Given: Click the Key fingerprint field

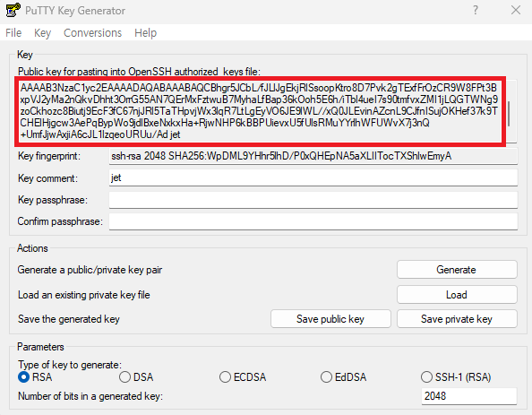Looking at the screenshot, I should pos(313,156).
